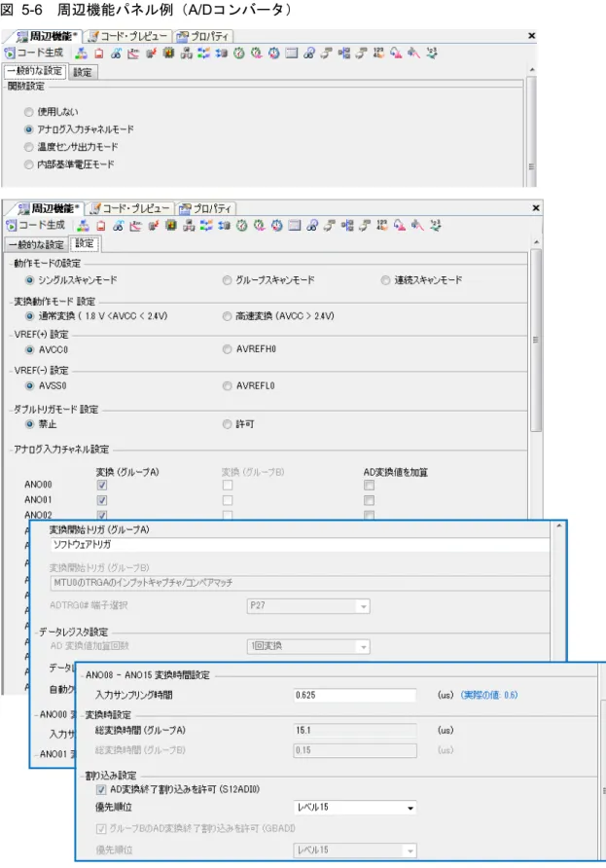This screenshot has width=606, height=868.
Task: Select グループスキャンモード operation mode
Action: (x=227, y=280)
